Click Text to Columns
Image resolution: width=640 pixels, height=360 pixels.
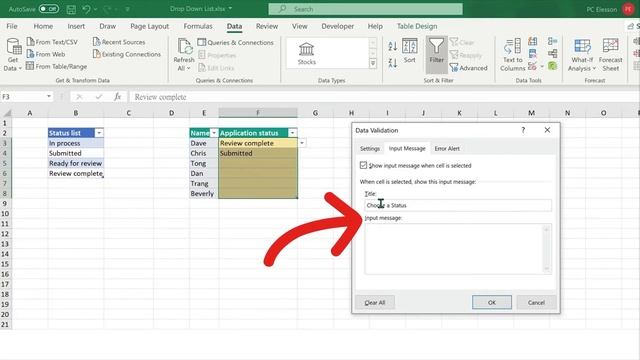click(x=512, y=55)
